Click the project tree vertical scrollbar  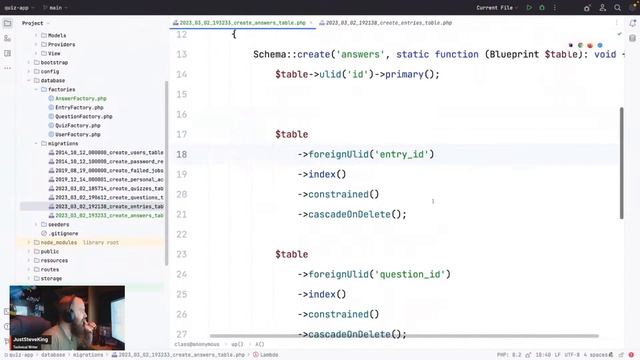[167, 173]
